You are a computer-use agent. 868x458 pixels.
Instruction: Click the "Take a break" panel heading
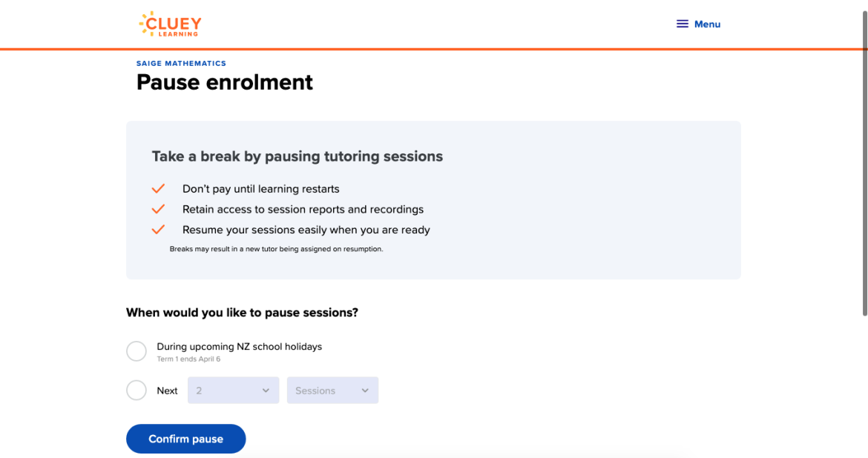point(297,156)
